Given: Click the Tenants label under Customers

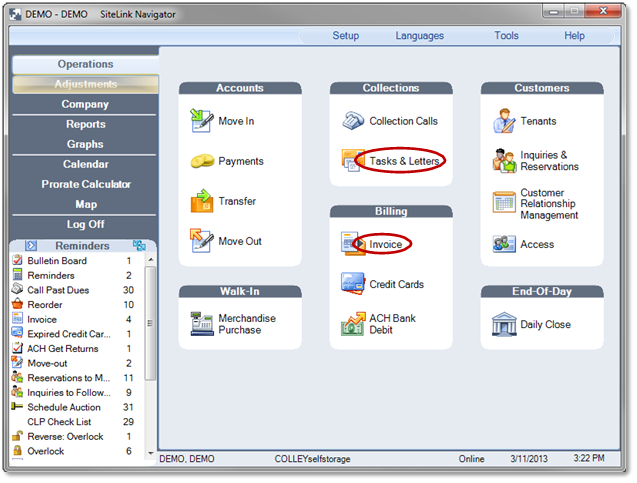Looking at the screenshot, I should coord(538,121).
